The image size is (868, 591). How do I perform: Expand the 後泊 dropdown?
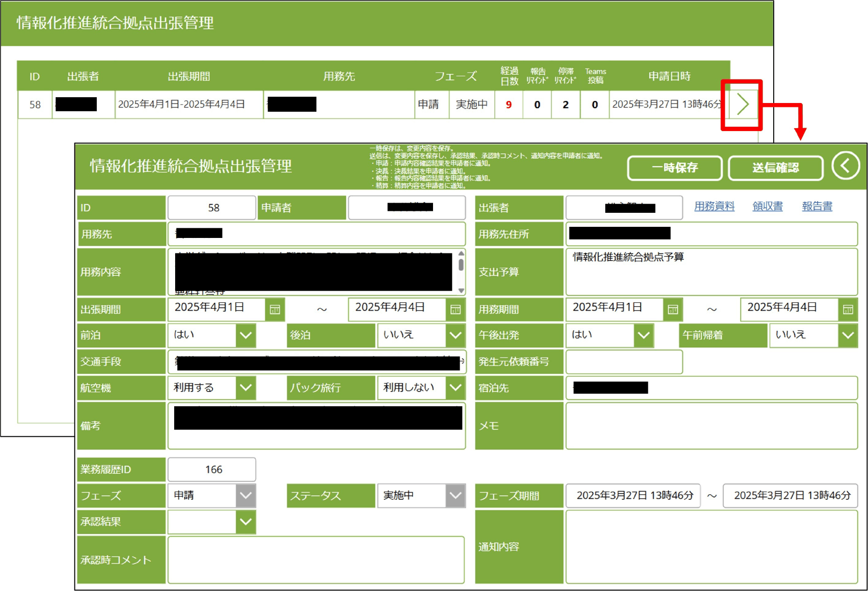coord(455,335)
